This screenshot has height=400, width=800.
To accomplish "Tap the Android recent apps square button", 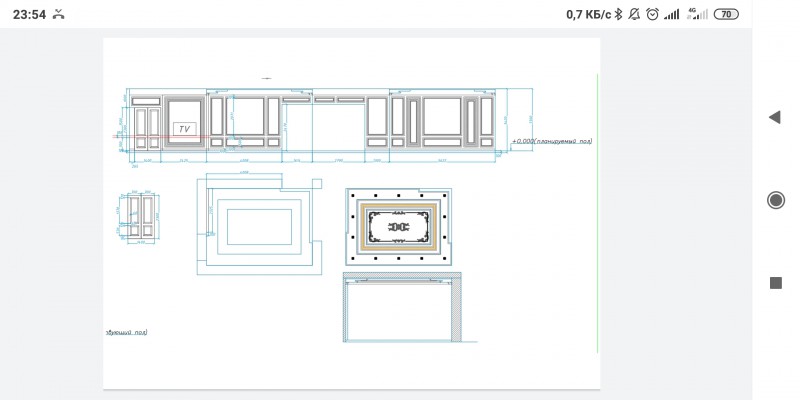I will pyautogui.click(x=776, y=283).
